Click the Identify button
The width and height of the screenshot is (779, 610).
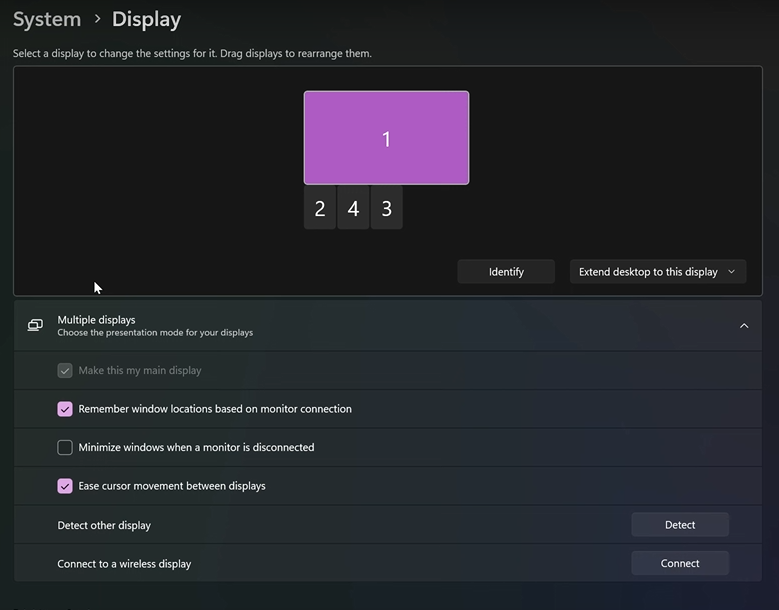506,272
